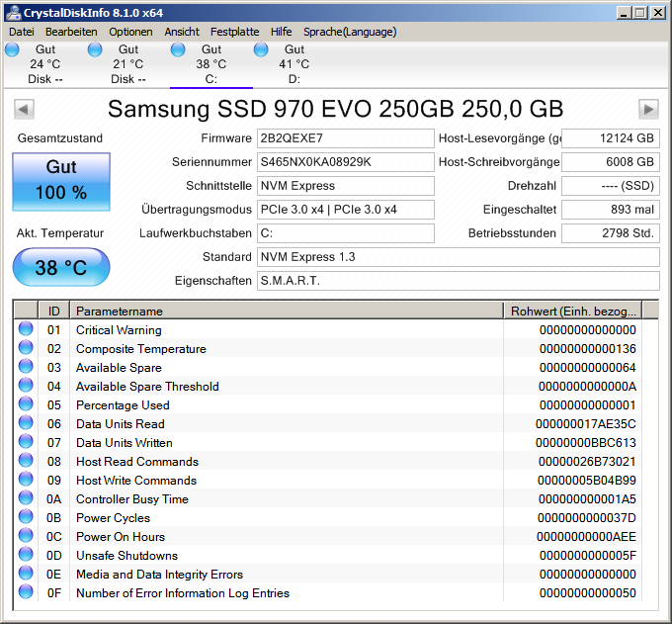This screenshot has width=672, height=624.
Task: Click the raw value 00000005B04B99
Action: tap(587, 481)
